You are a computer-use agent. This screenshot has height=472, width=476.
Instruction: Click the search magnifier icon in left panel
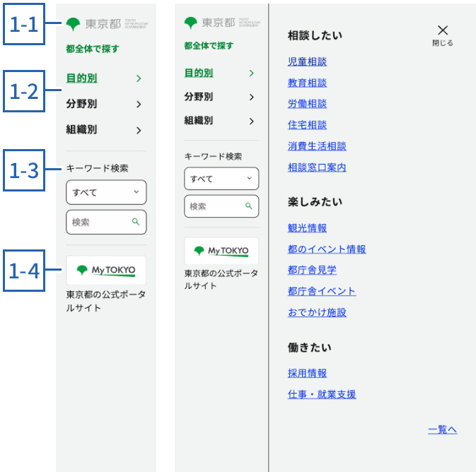tap(136, 222)
